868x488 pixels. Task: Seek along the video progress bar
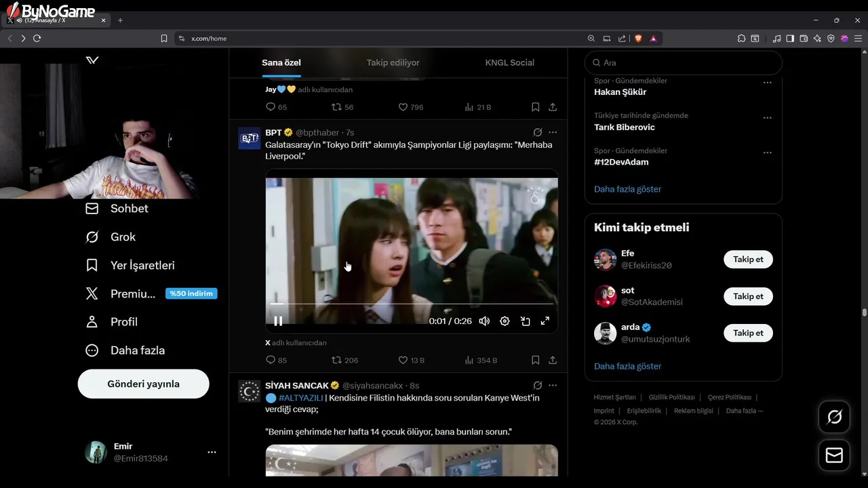tap(412, 304)
